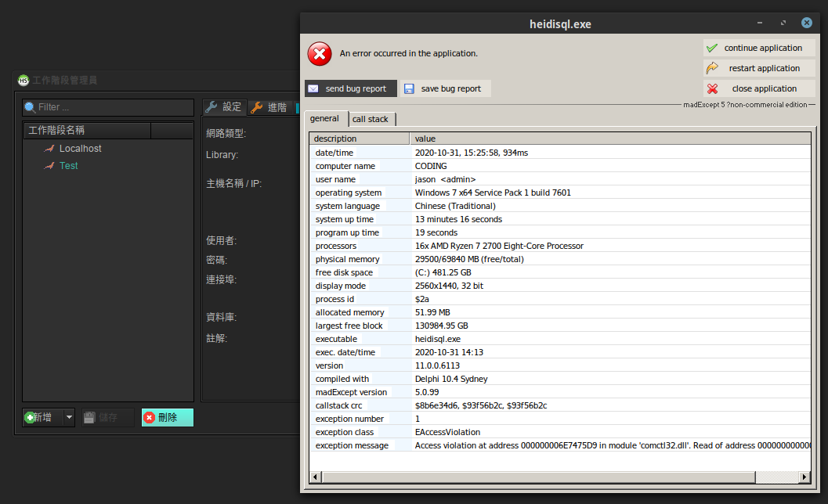The image size is (828, 504).
Task: Select the operating system row
Action: pyautogui.click(x=560, y=193)
